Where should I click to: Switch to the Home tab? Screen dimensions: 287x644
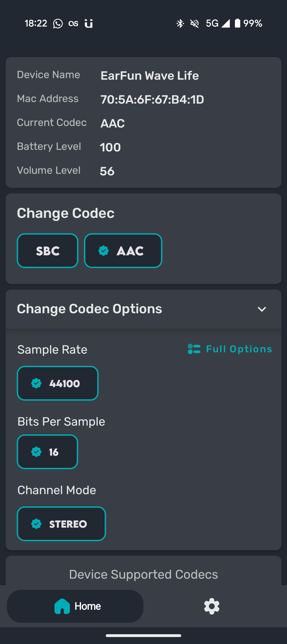click(x=75, y=606)
